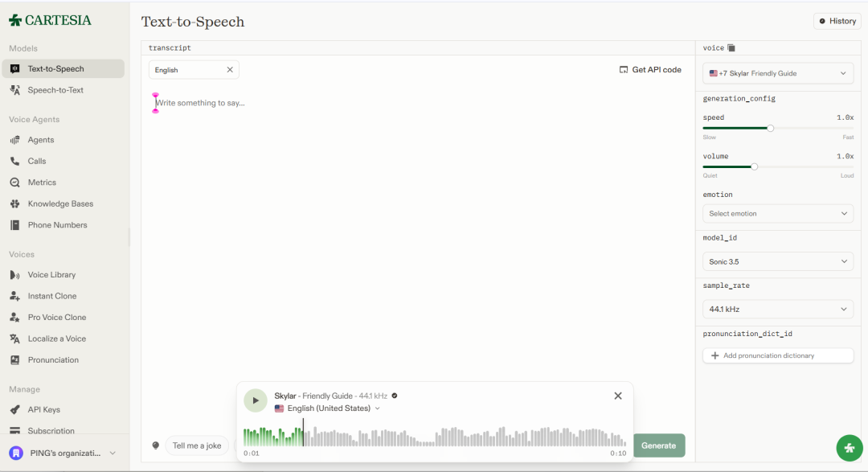Expand PING's organization switcher chevron
868x472 pixels.
[x=113, y=454]
